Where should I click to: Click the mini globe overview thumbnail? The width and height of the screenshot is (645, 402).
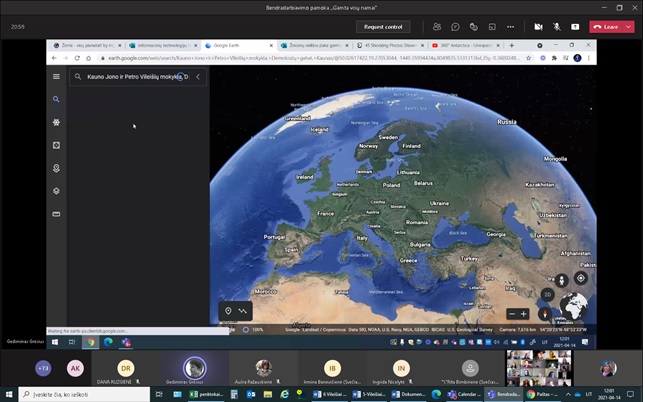click(573, 307)
